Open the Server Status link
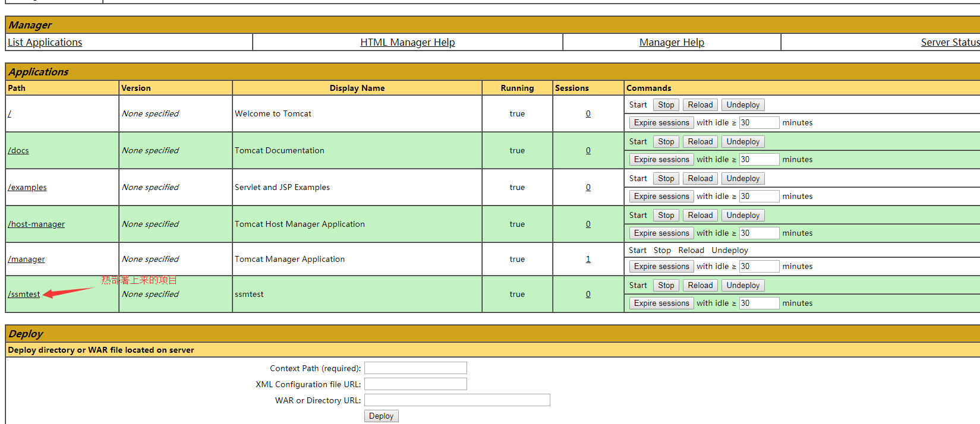The width and height of the screenshot is (980, 424). 950,42
